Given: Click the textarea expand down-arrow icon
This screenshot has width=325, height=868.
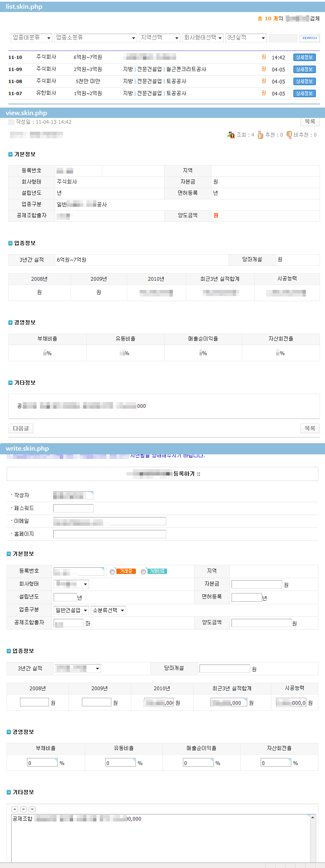Looking at the screenshot, I should 32,809.
